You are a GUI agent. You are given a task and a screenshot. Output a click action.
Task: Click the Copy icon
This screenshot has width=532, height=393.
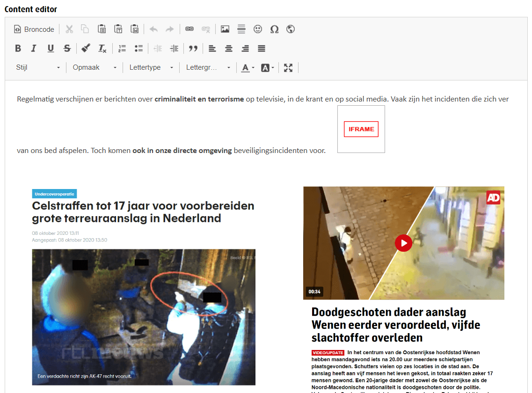[x=85, y=29]
